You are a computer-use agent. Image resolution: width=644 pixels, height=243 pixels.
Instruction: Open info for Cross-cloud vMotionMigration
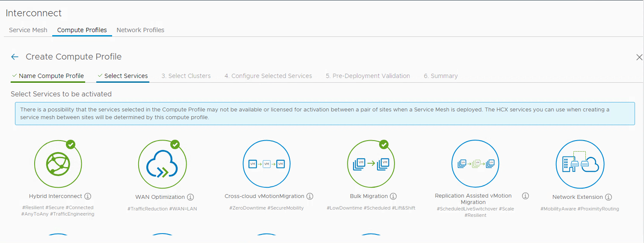(x=310, y=196)
